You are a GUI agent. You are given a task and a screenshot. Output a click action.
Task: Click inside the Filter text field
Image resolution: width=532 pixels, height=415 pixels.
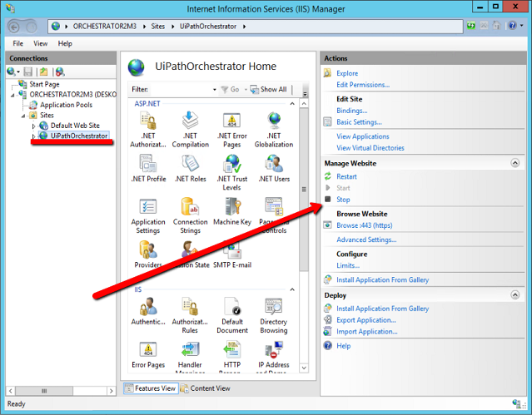pos(180,90)
